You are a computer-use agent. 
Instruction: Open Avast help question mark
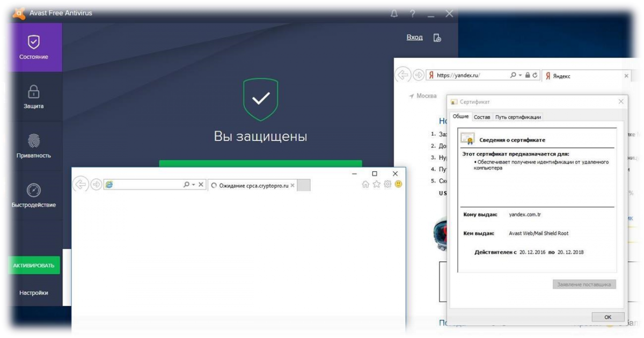tap(413, 14)
